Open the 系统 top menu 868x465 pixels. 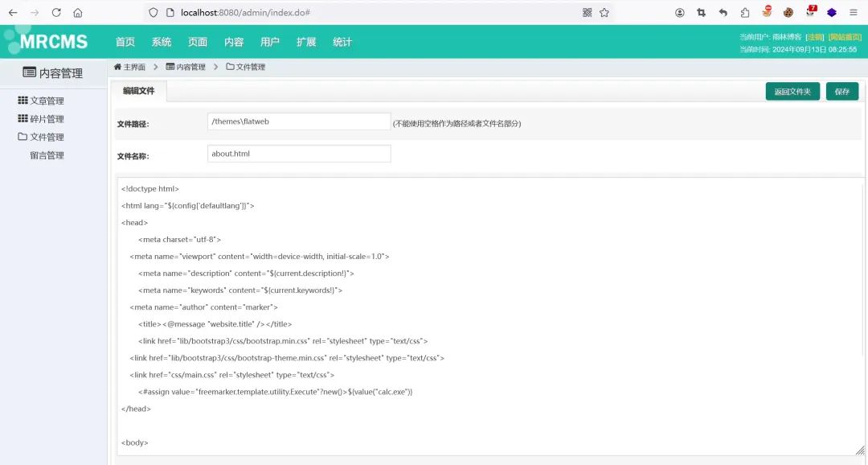[x=161, y=42]
